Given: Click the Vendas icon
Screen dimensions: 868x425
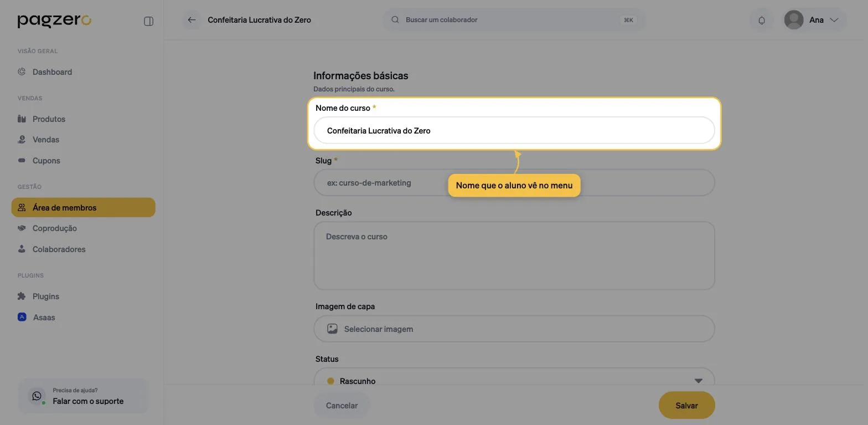Looking at the screenshot, I should pyautogui.click(x=22, y=139).
